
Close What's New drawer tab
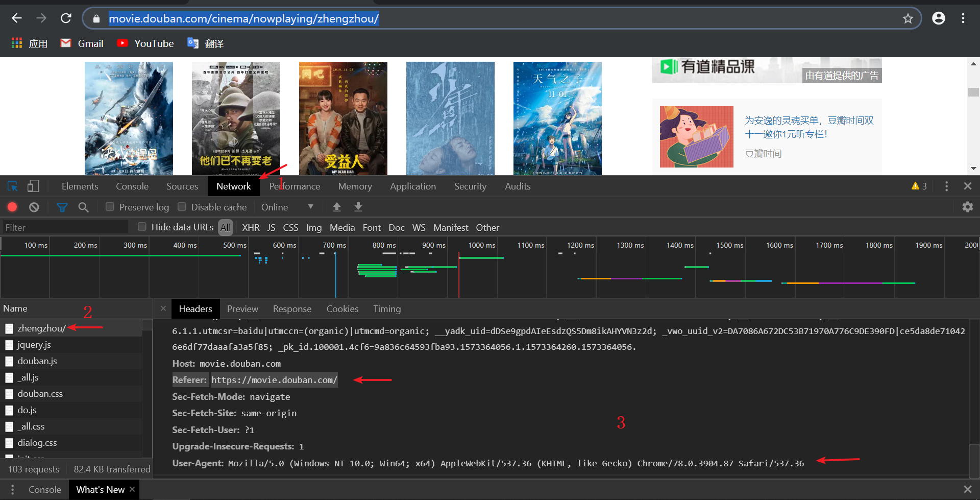132,489
